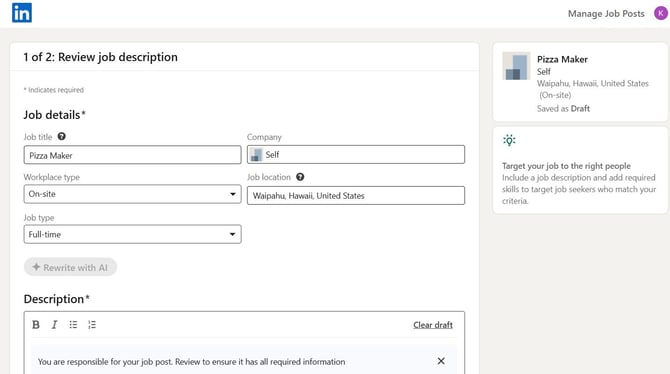Insert a numbered list
670x374 pixels.
tap(92, 325)
